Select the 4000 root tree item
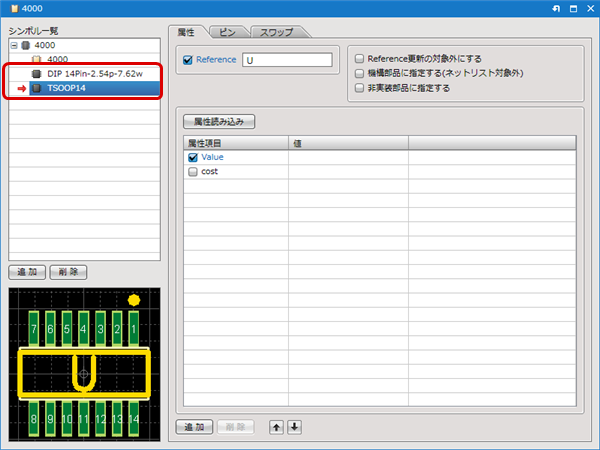Viewport: 600px width, 450px height. [x=45, y=46]
